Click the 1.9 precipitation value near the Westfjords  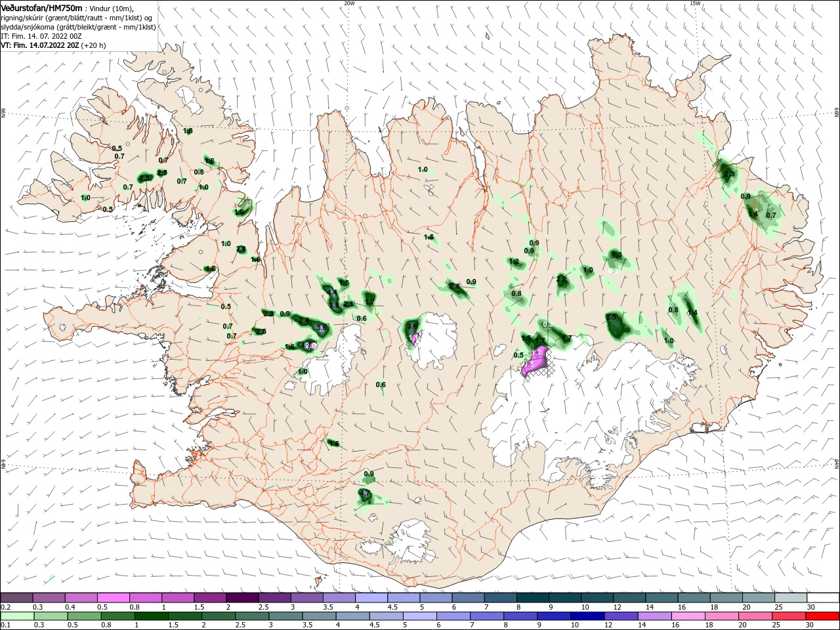click(240, 211)
